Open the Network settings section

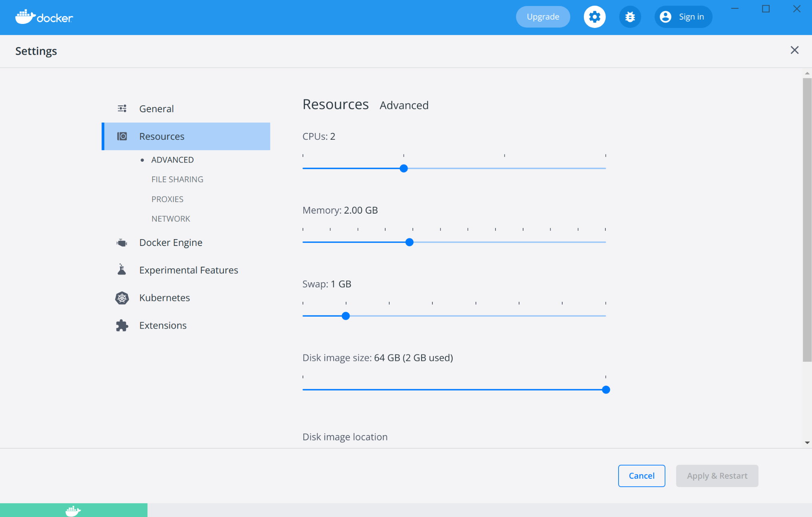(x=171, y=218)
